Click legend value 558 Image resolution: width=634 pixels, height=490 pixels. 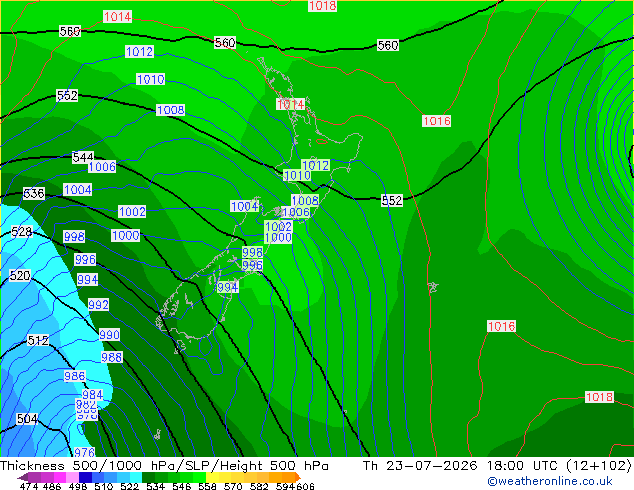(x=207, y=486)
